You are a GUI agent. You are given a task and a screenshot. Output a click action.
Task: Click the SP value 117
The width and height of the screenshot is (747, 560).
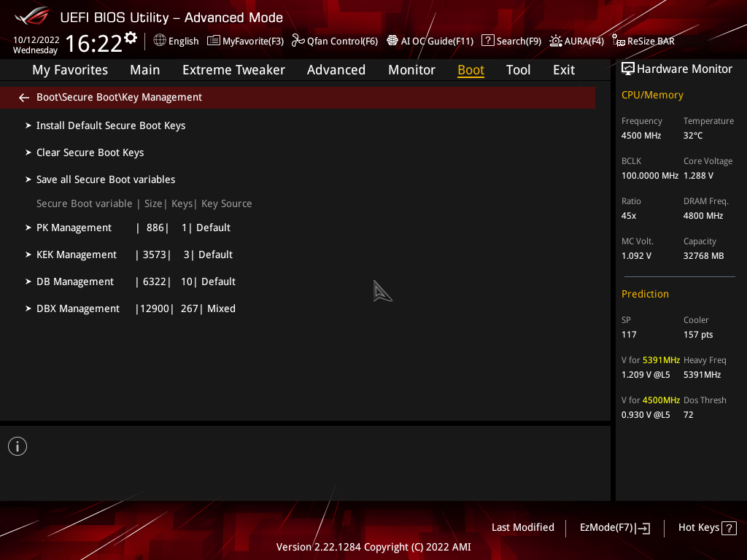pos(628,334)
